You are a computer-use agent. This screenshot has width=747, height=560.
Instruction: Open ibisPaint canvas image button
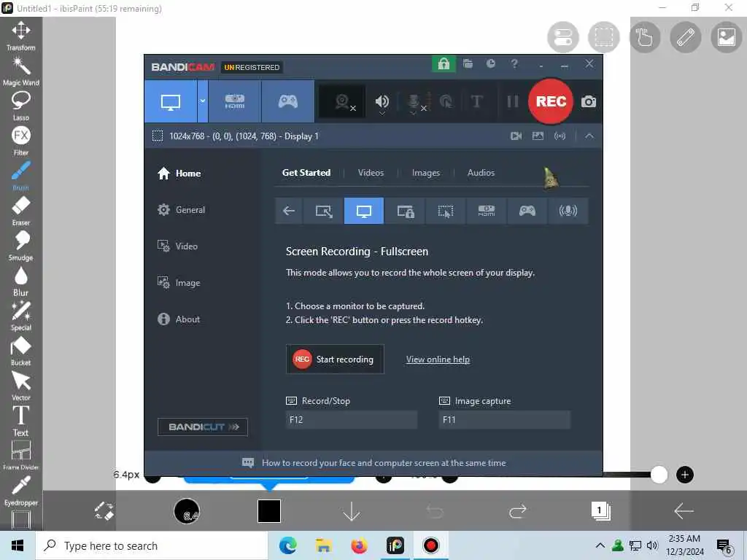click(726, 37)
